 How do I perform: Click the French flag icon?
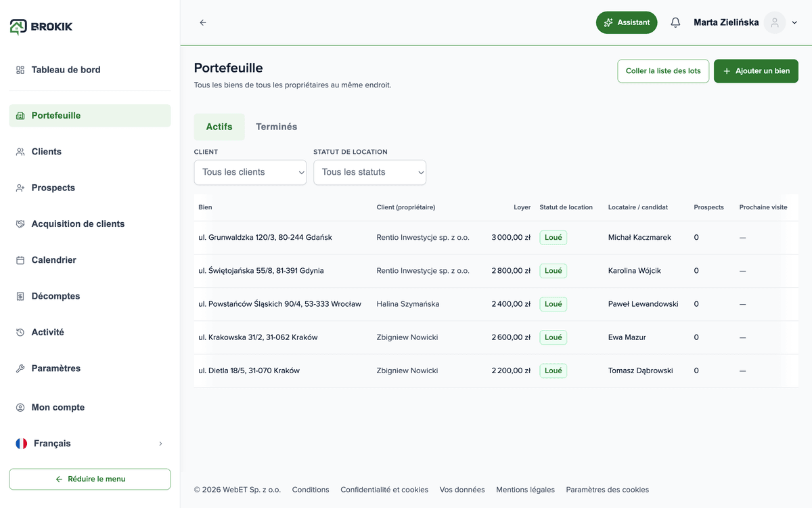point(22,444)
